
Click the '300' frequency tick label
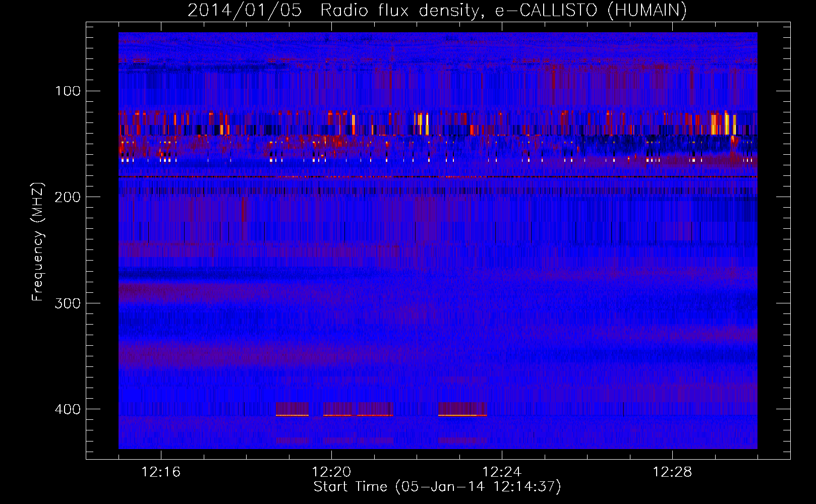(x=68, y=303)
